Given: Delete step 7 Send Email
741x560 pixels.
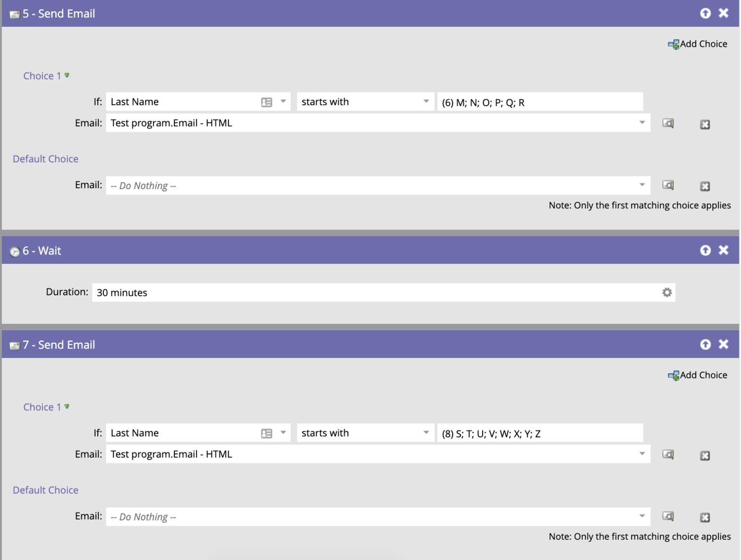Looking at the screenshot, I should point(724,344).
